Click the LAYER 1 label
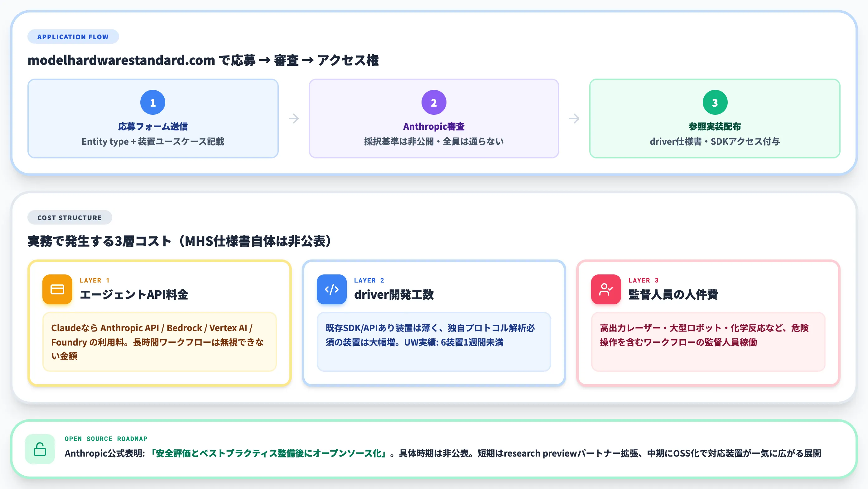This screenshot has width=868, height=489. coord(95,280)
